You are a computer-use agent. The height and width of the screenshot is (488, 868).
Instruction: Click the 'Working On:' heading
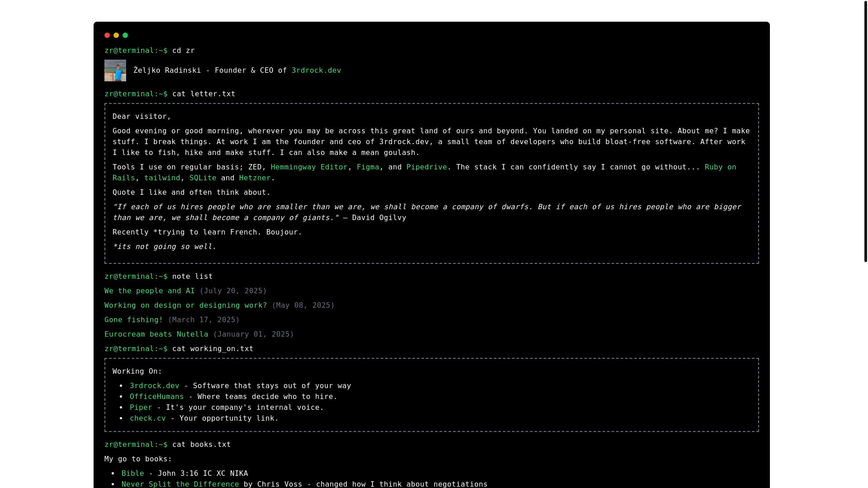pos(137,371)
